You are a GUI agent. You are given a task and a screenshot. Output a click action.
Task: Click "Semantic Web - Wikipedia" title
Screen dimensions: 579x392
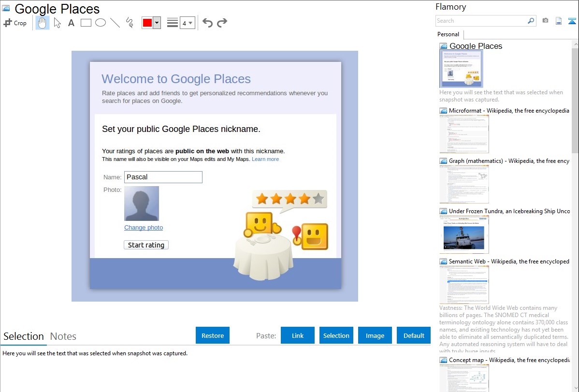[x=509, y=261]
